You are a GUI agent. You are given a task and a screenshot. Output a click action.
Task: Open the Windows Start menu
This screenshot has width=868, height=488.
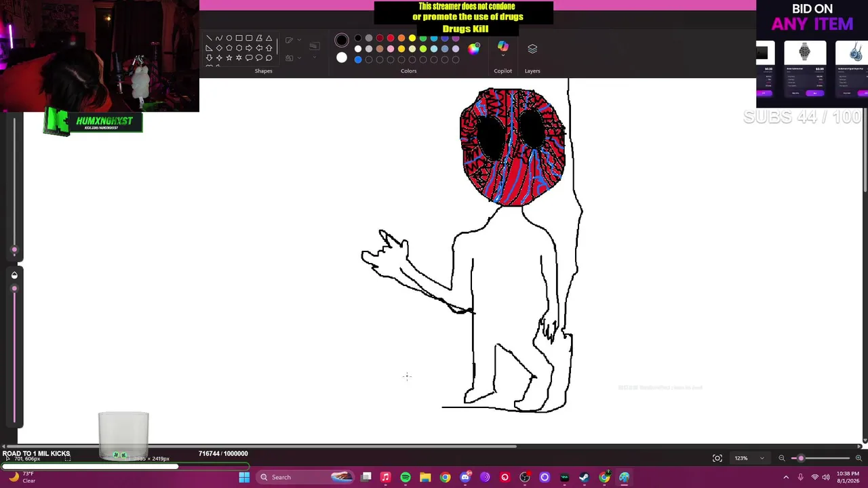coord(244,477)
